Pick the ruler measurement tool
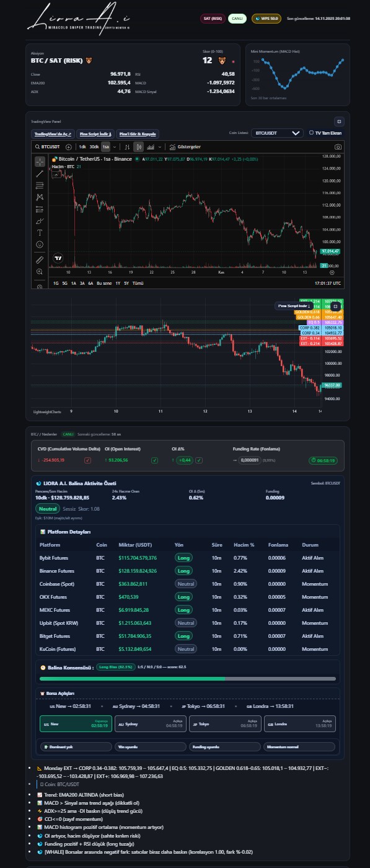370x868 pixels. (40, 259)
